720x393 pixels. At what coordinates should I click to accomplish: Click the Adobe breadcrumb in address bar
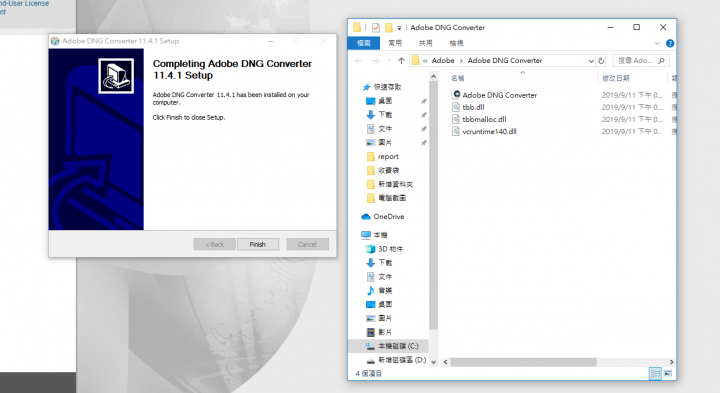coord(443,61)
